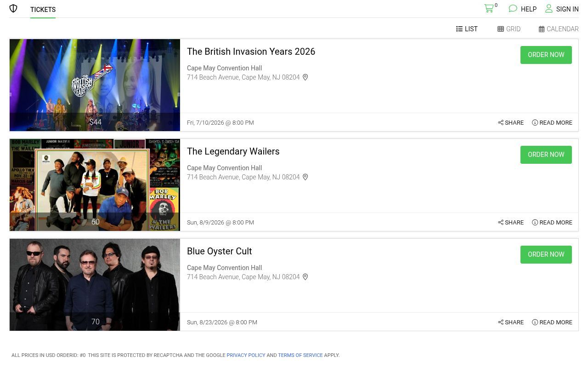Click the Sign In user icon

pyautogui.click(x=549, y=9)
